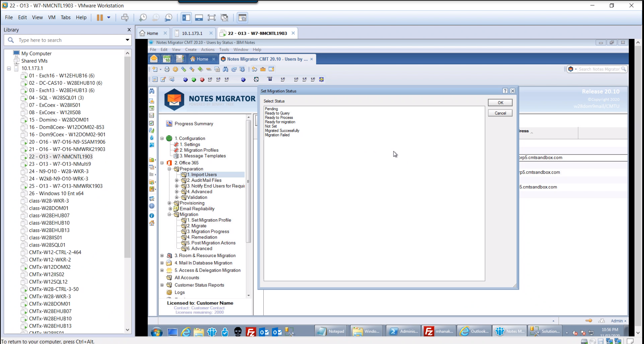Screen dimensions: 644x344
Task: Take a VMware snapshot using clock icon
Action: tap(143, 17)
